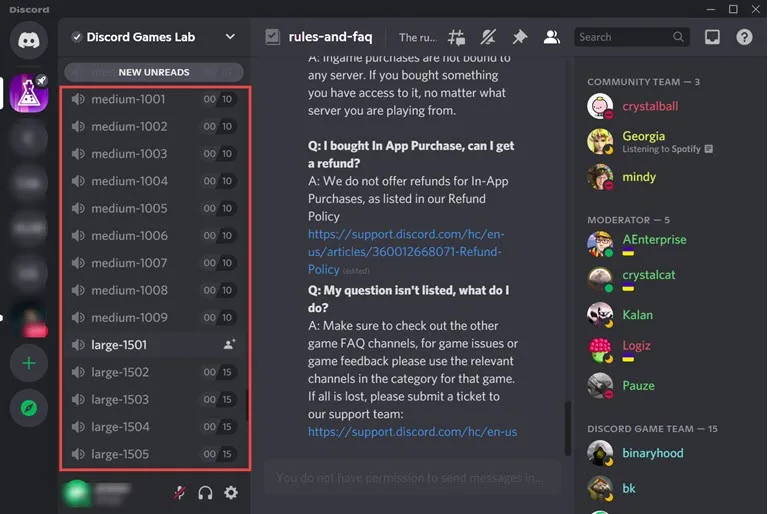Show pinned messages pin icon
The width and height of the screenshot is (768, 514).
(x=520, y=37)
